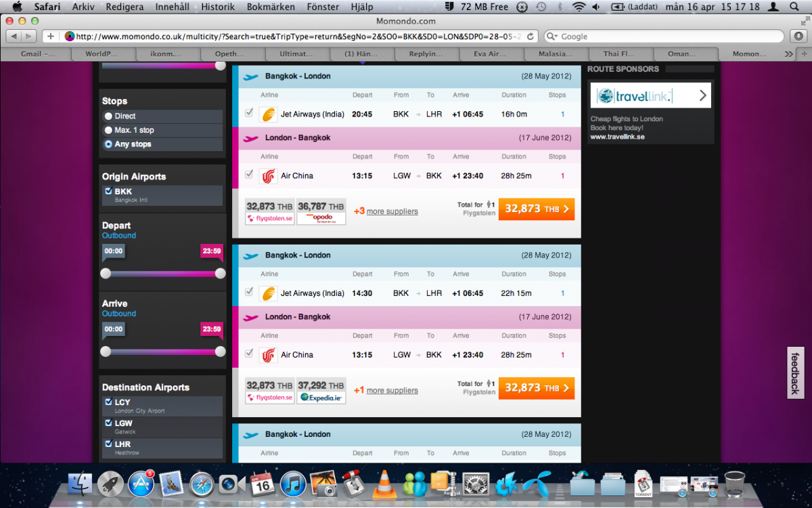
Task: Click Safari compass icon in Dock
Action: (202, 484)
